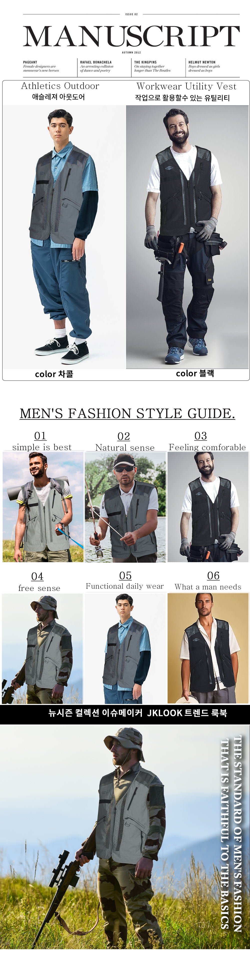This screenshot has width=250, height=980.
Task: Select THE KINGPINS column heading
Action: tap(145, 62)
